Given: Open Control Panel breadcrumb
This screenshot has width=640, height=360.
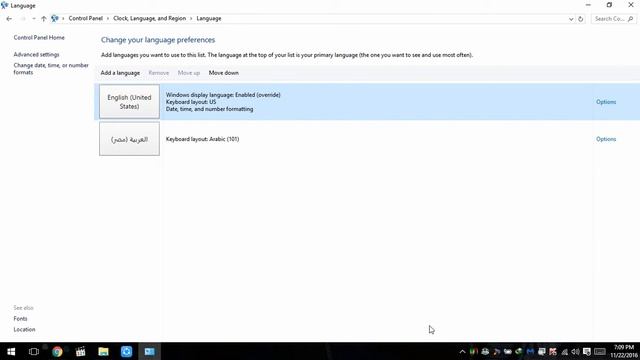Looking at the screenshot, I should tap(86, 18).
